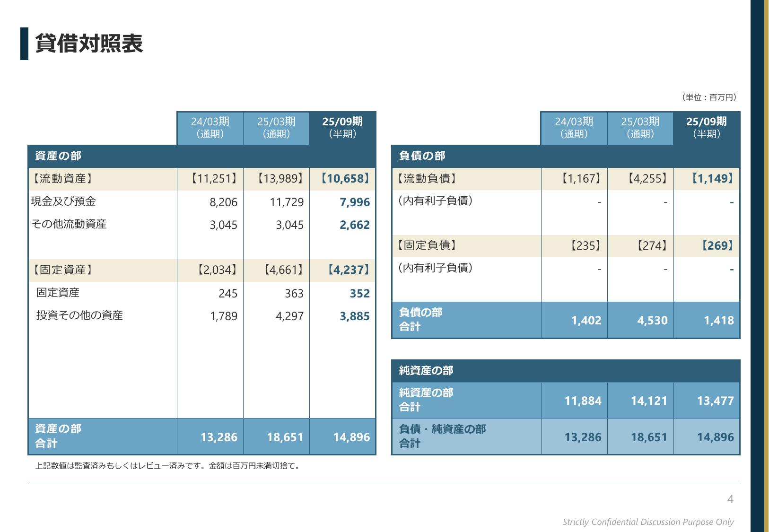Select the 投資その他の資産 row label
Image resolution: width=769 pixels, height=532 pixels.
[79, 315]
